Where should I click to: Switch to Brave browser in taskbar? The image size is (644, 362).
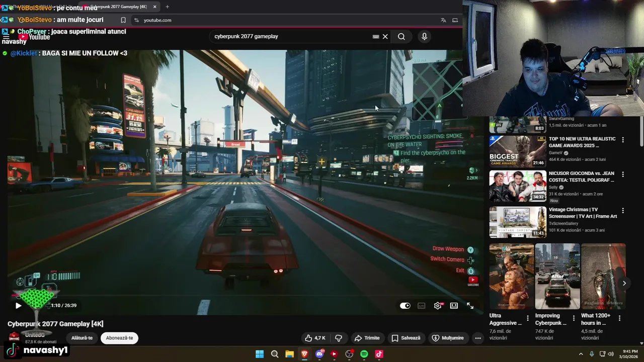pos(304,354)
